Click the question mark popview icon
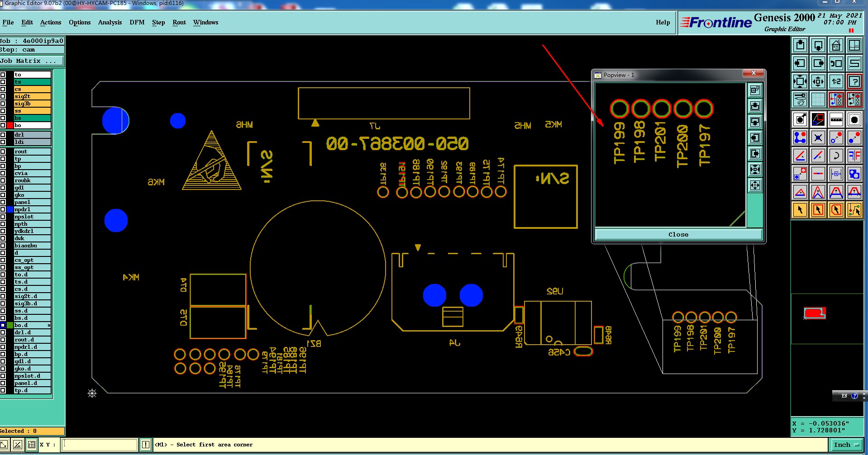 tap(854, 81)
